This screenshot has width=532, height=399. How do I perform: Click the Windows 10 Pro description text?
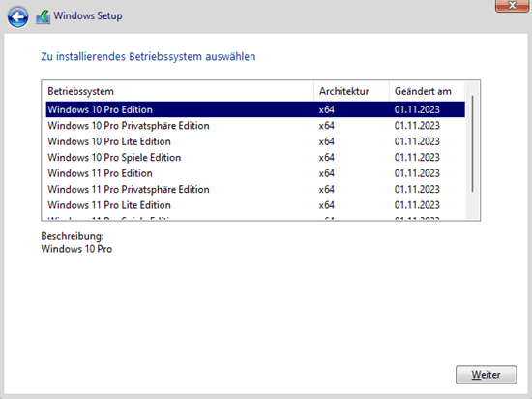coord(76,249)
